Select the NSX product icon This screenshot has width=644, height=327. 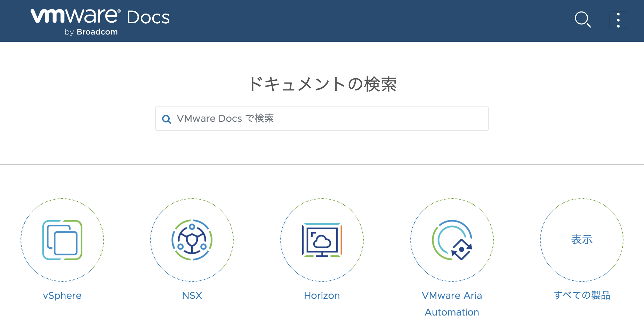192,239
